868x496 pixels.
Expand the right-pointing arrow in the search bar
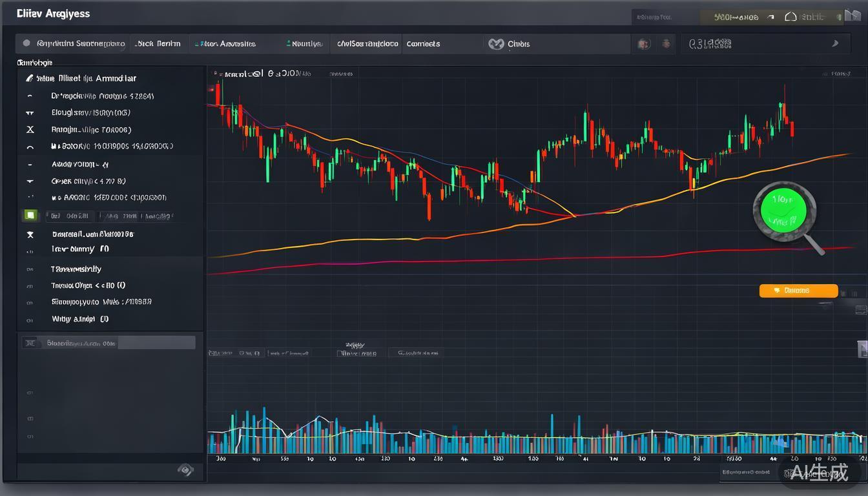click(x=835, y=44)
